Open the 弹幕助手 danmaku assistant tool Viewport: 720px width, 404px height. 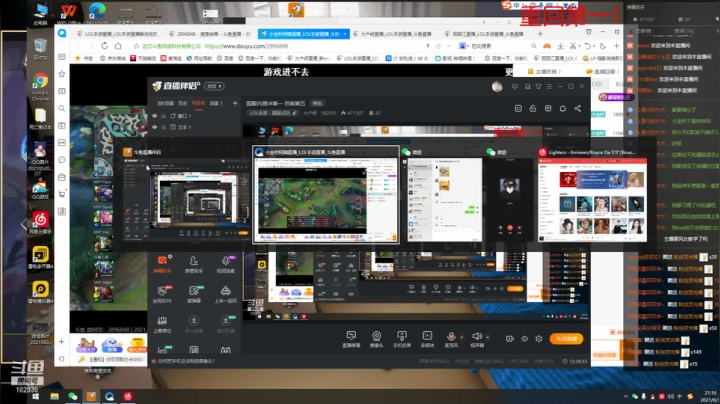(x=162, y=264)
